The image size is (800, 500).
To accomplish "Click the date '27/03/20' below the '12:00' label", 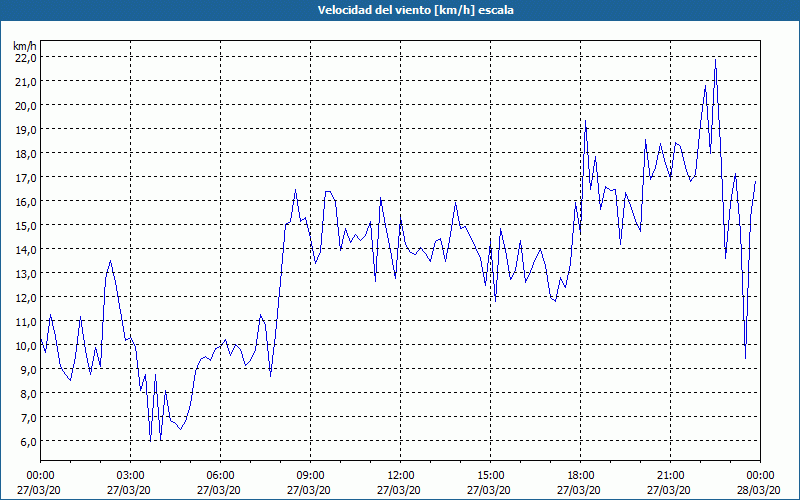I will tap(401, 490).
